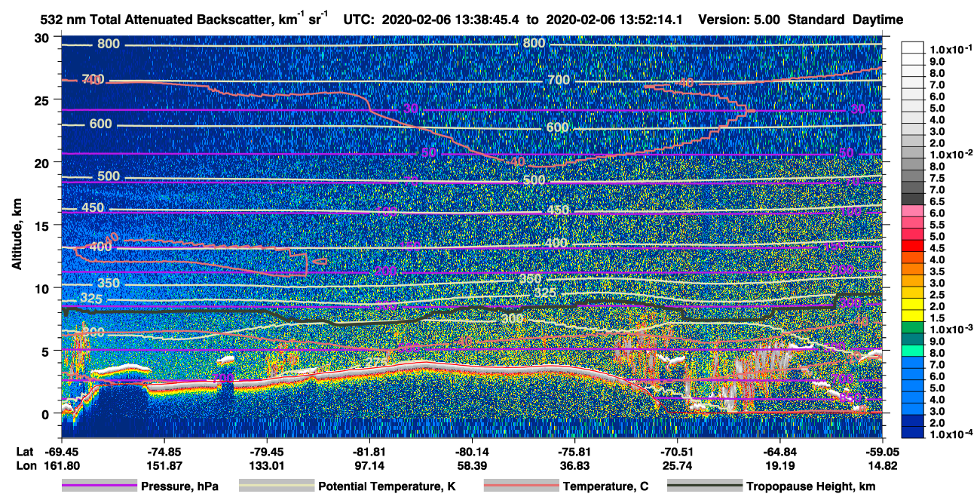Click the longitude value 161.80
Image resolution: width=980 pixels, height=503 pixels.
click(x=62, y=465)
